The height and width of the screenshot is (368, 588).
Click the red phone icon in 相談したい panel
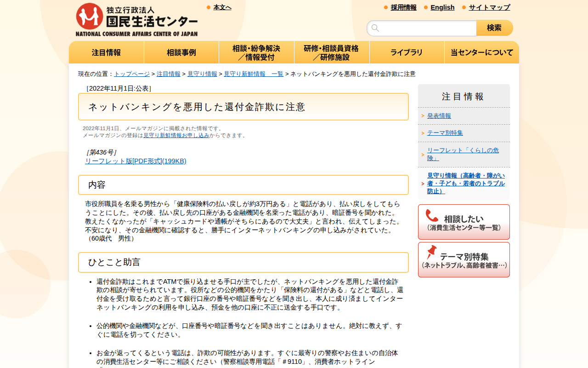point(432,216)
